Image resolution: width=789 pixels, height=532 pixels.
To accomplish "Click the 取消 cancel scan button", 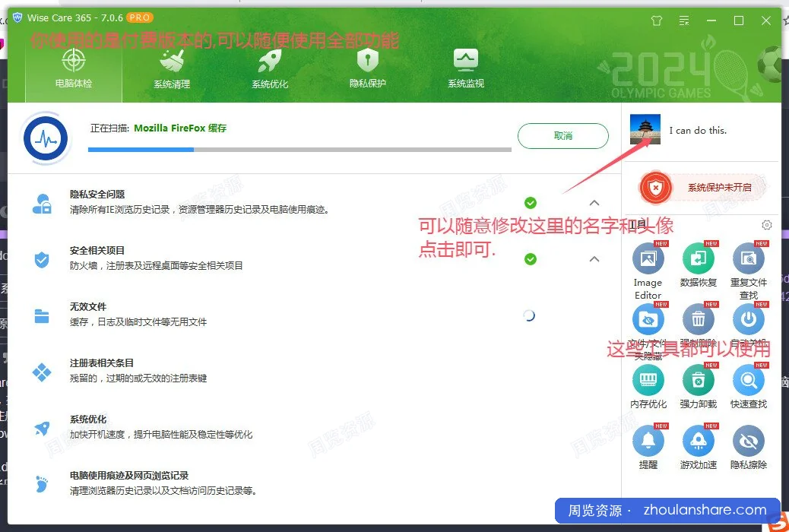I will tap(563, 136).
